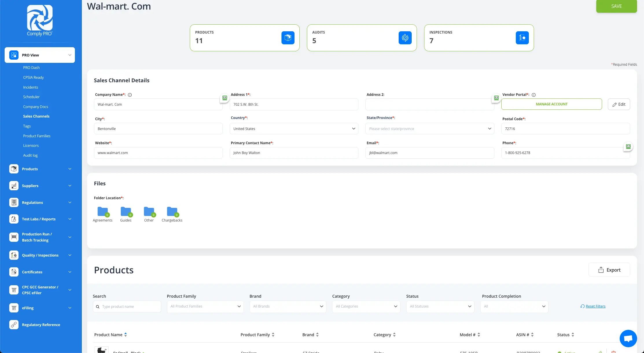This screenshot has width=644, height=353.
Task: Toggle sorting on the Brand column
Action: (x=317, y=335)
